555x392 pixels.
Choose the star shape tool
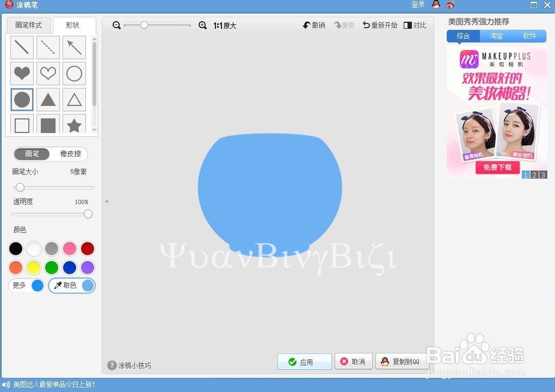(74, 125)
